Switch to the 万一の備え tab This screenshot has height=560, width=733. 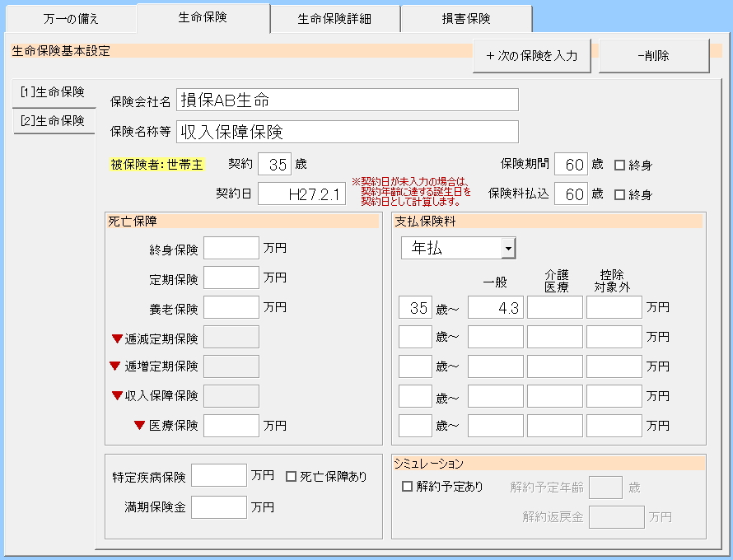coord(70,19)
